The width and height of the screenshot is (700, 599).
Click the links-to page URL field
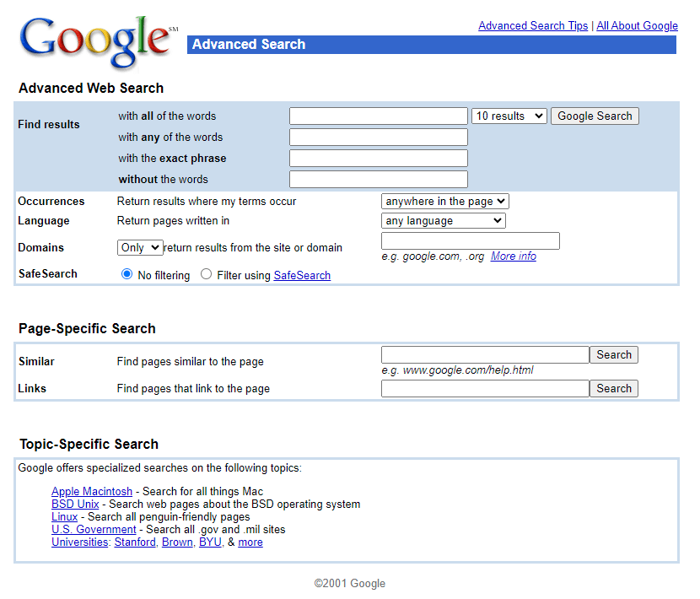(x=485, y=389)
